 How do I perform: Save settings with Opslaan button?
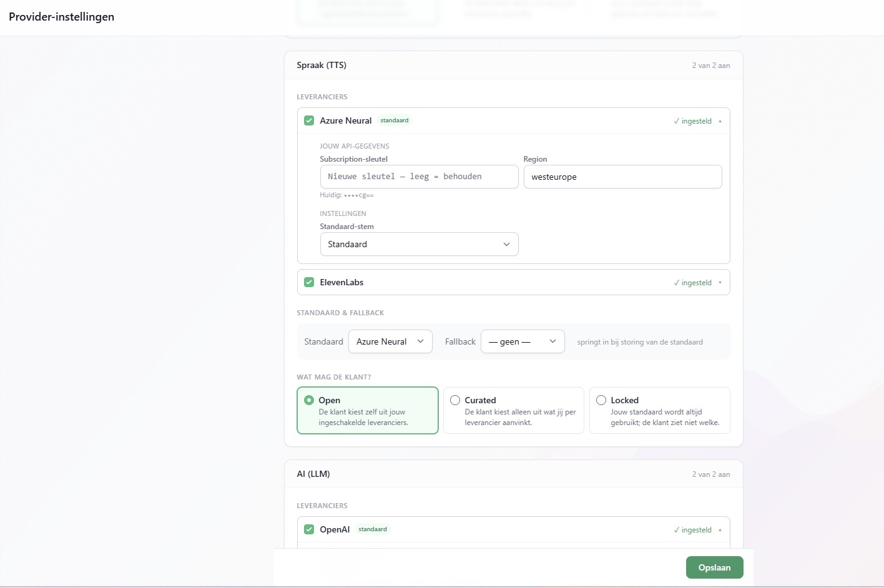pyautogui.click(x=715, y=567)
